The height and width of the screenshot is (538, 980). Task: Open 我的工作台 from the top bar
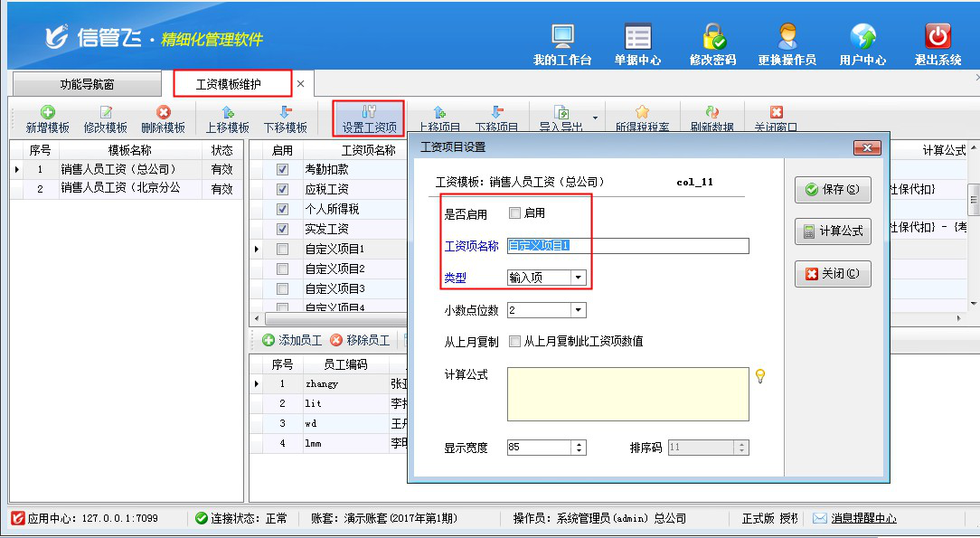(562, 37)
